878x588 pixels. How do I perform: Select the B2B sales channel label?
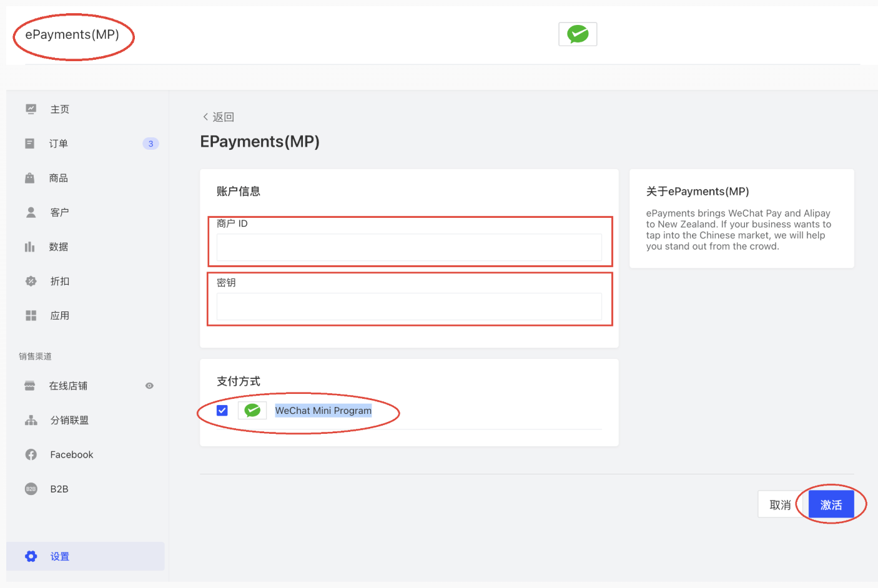click(59, 489)
